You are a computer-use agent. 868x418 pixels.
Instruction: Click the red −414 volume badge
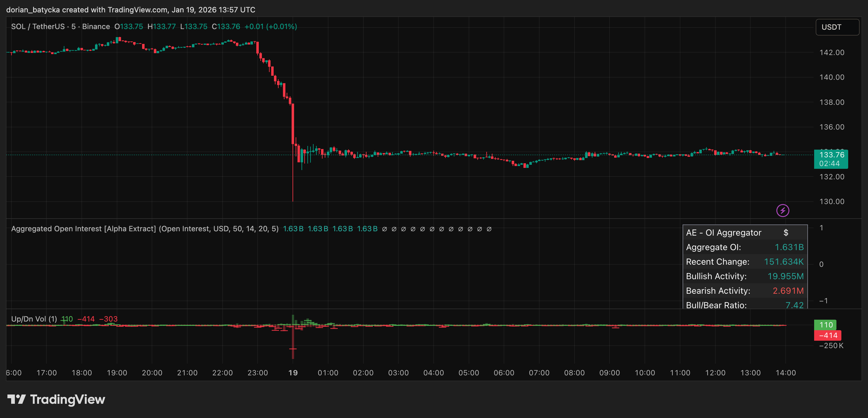(827, 335)
